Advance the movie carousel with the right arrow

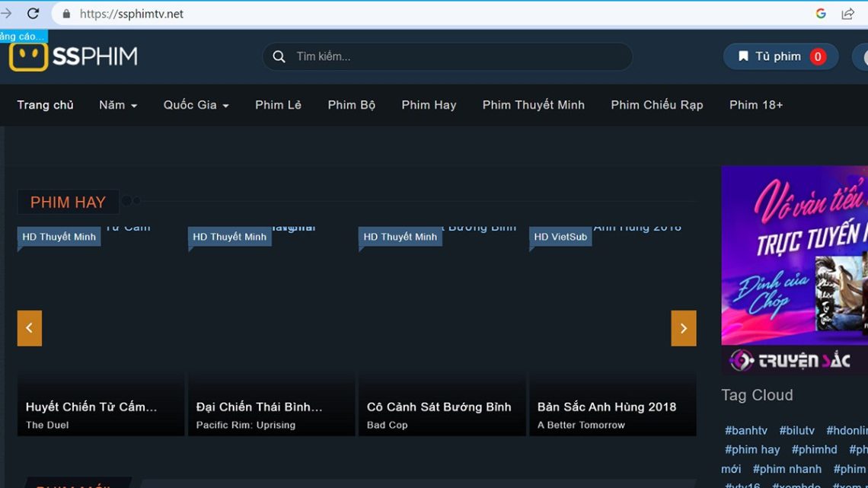683,328
